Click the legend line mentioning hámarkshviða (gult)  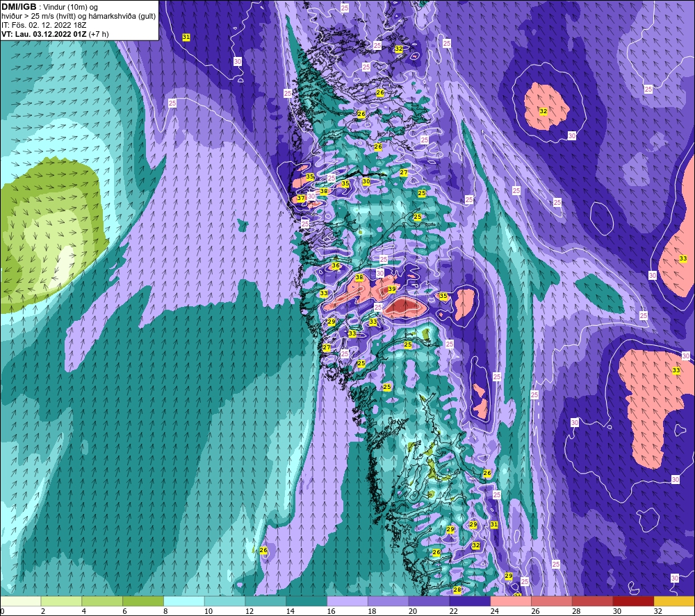(79, 17)
